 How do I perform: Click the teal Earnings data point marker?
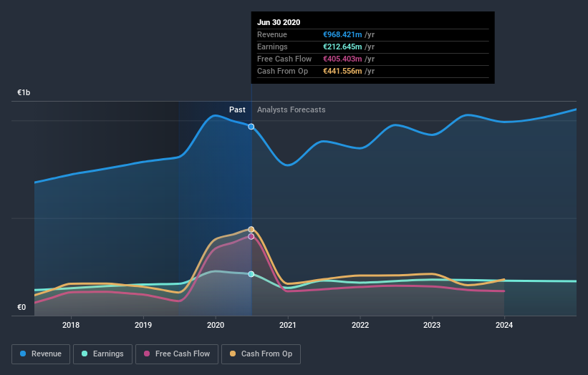pyautogui.click(x=251, y=274)
